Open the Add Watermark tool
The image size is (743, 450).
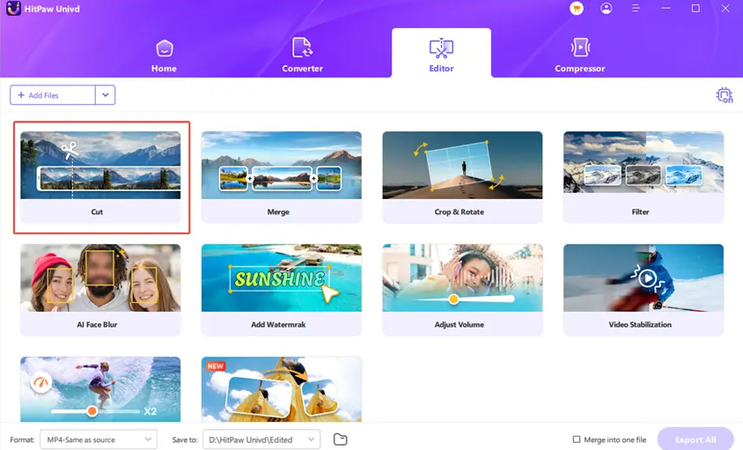pos(281,288)
